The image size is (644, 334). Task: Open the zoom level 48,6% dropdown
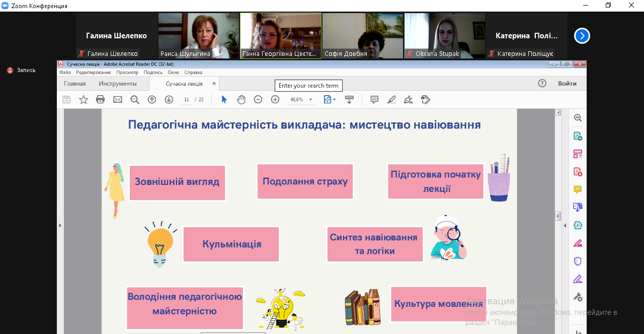point(301,100)
